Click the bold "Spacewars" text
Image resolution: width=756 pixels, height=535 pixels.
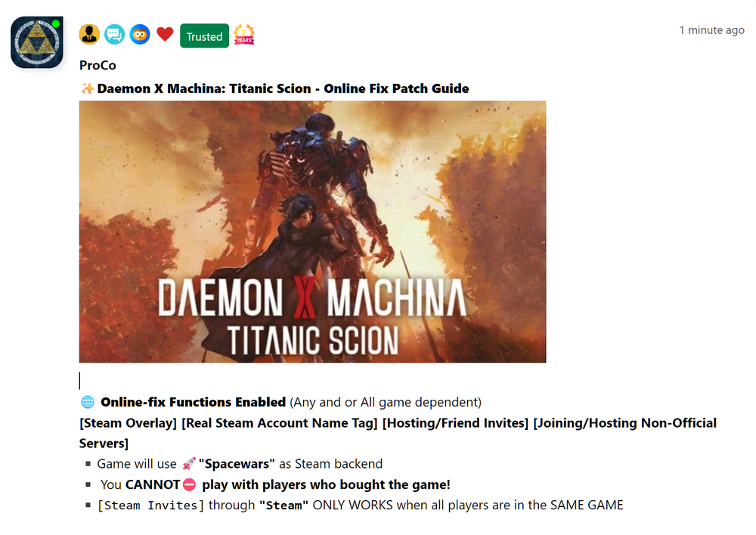[237, 464]
